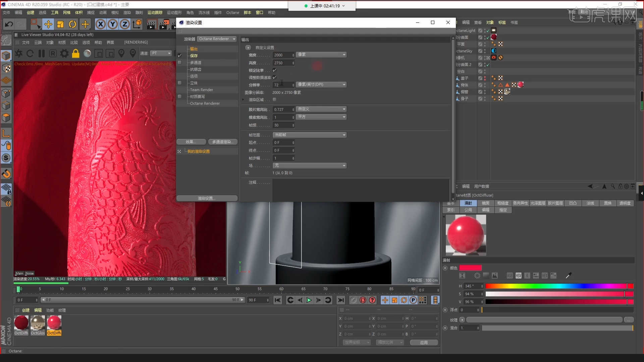
Task: Toggle the Z axis lock icon
Action: (x=125, y=24)
